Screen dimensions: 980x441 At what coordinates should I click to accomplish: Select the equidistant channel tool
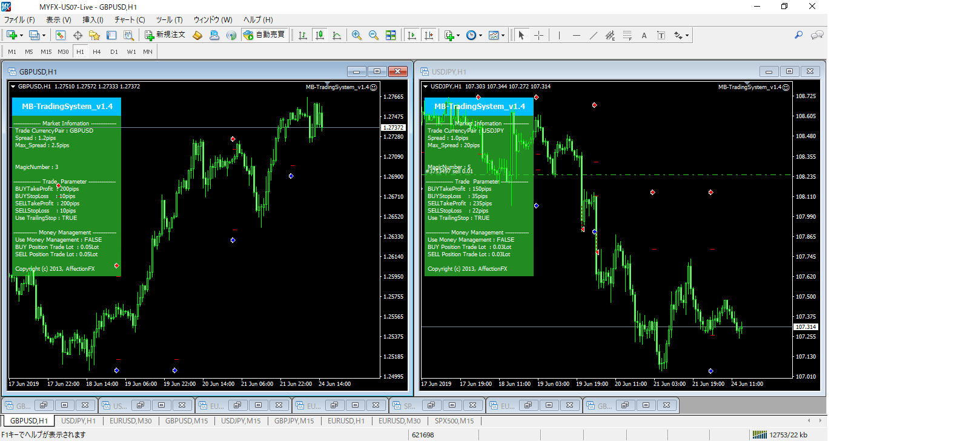tap(610, 35)
